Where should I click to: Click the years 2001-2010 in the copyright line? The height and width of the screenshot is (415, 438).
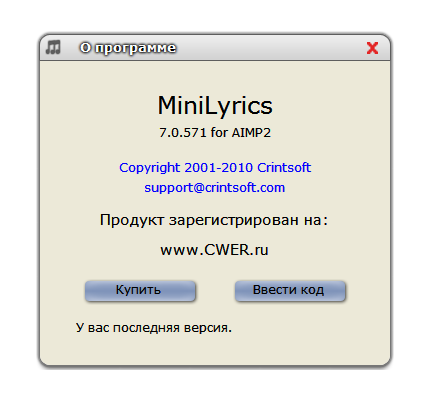tap(219, 168)
